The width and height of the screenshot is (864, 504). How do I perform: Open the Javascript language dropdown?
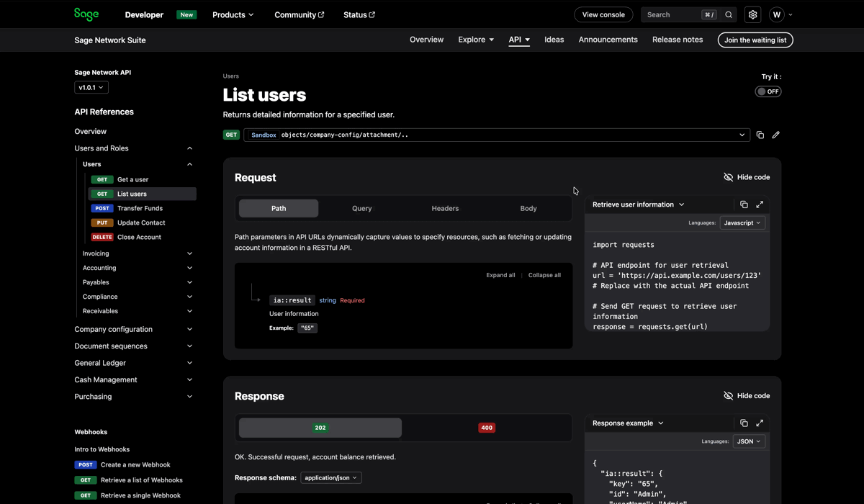click(742, 223)
